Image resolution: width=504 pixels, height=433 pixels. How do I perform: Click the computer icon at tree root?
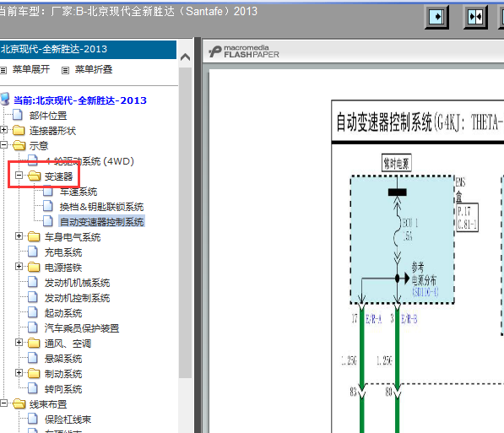click(5, 100)
